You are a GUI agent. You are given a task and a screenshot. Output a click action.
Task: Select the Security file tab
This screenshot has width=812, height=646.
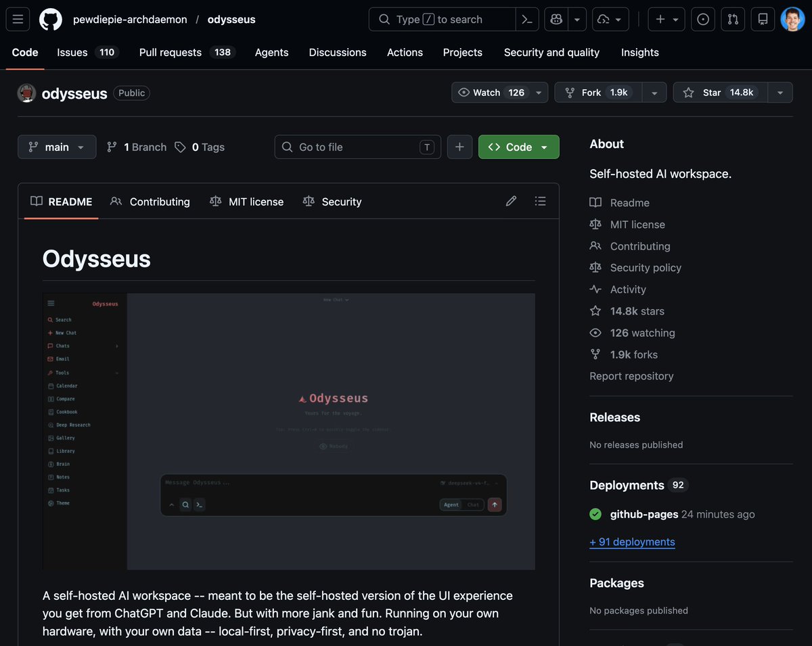(332, 202)
